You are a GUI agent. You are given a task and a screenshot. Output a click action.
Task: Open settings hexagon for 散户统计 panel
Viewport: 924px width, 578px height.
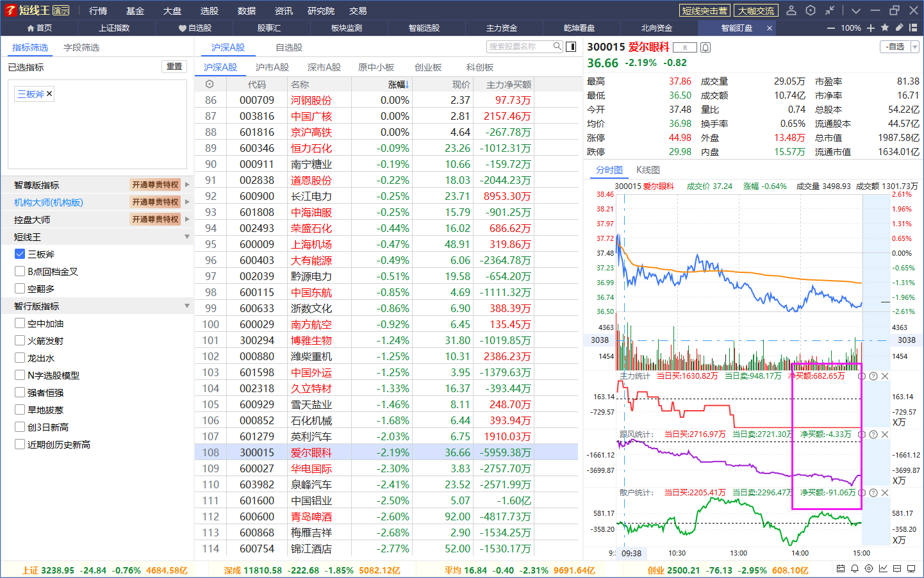862,493
